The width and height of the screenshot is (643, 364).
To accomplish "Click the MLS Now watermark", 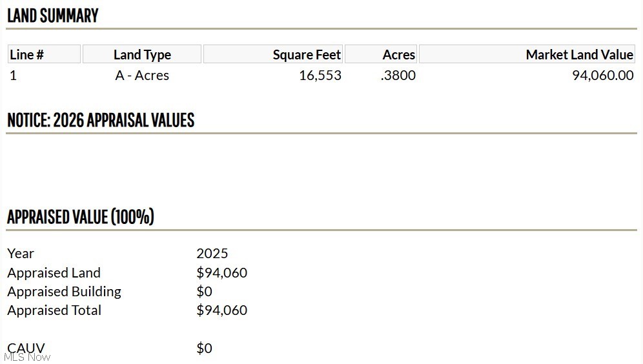I will tap(27, 357).
